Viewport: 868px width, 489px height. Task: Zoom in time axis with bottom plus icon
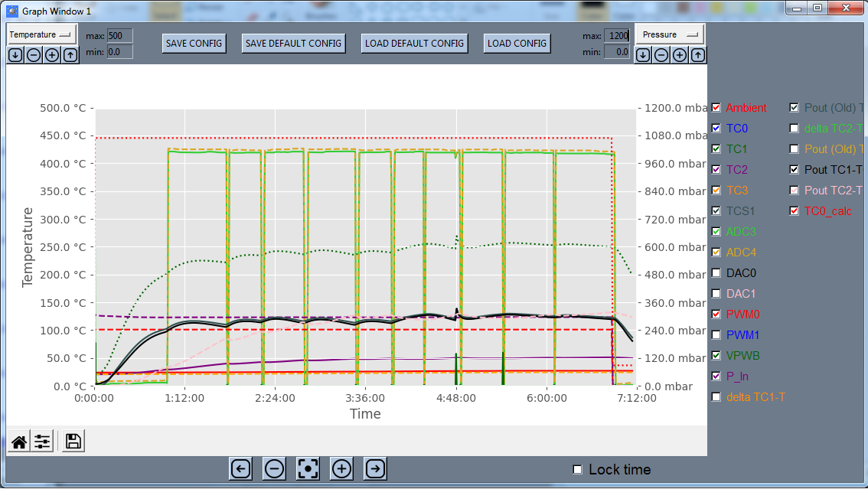[341, 468]
